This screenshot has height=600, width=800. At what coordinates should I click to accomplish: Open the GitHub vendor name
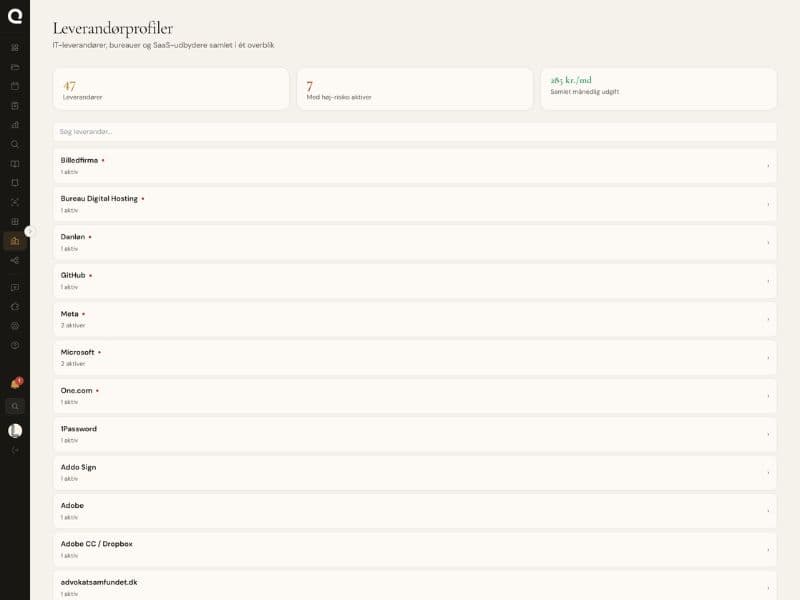(x=73, y=275)
